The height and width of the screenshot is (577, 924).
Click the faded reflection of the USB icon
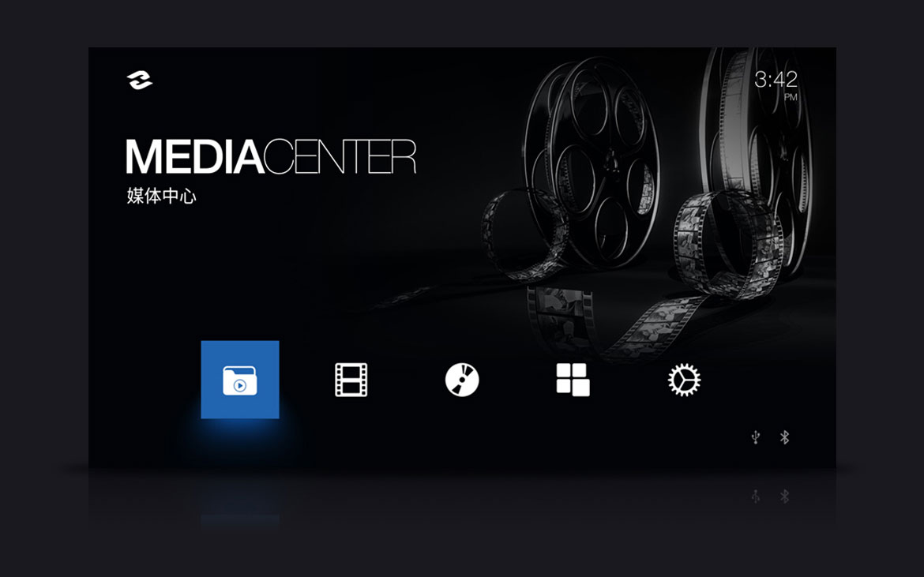[x=756, y=496]
